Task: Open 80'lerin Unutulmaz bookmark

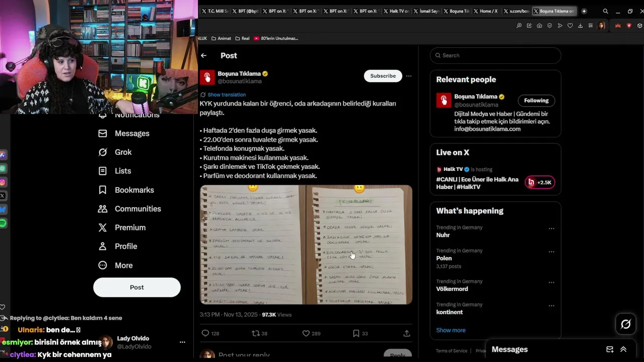Action: [x=276, y=38]
